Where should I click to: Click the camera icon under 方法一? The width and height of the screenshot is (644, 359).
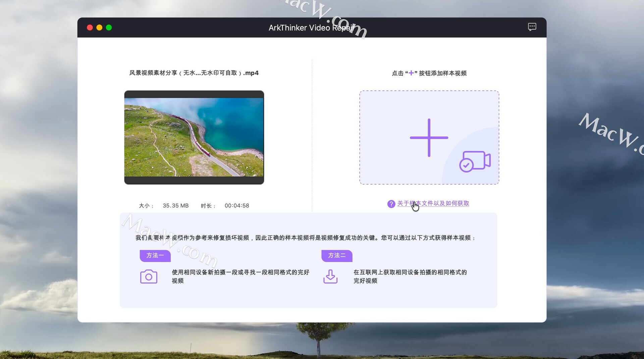coord(149,277)
